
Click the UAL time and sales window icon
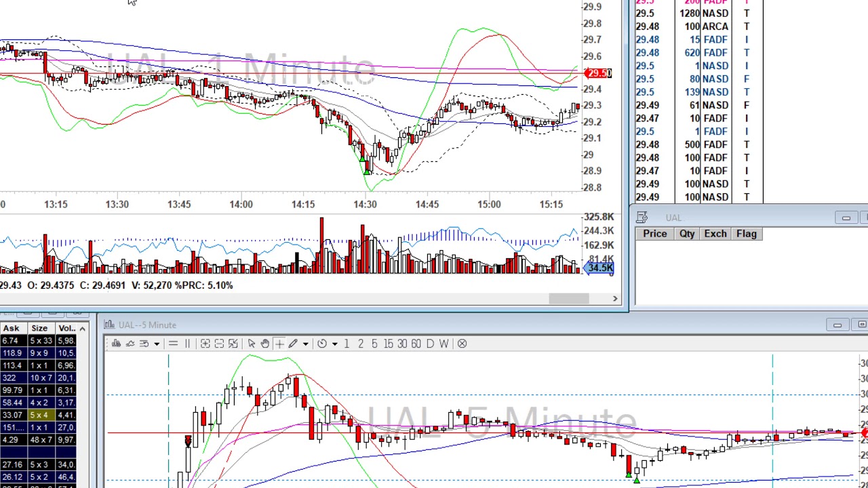click(x=642, y=218)
